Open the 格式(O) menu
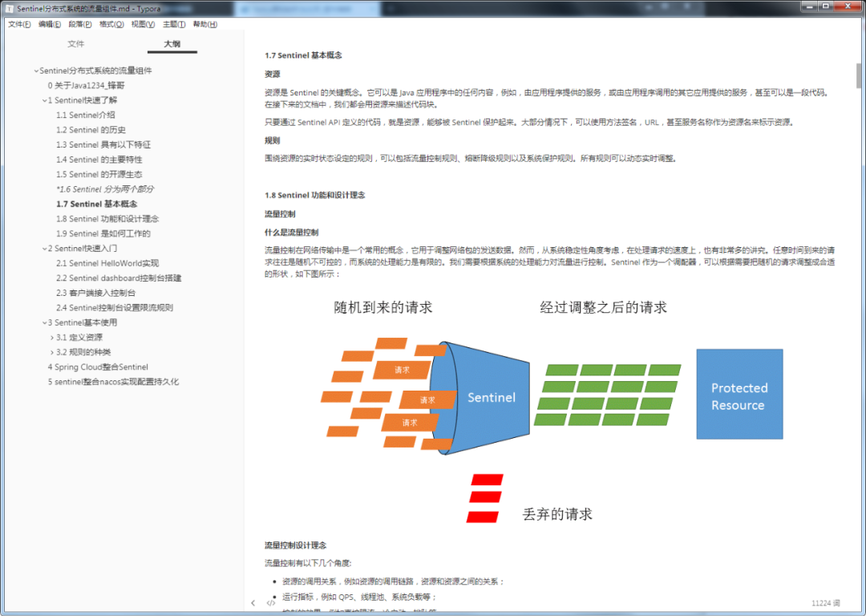 (x=111, y=24)
